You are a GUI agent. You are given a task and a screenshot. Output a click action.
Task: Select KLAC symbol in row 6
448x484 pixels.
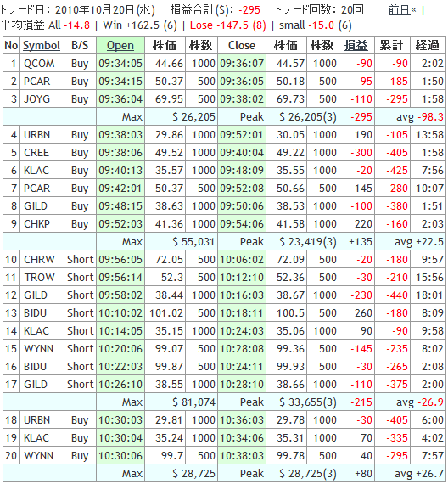pos(36,171)
